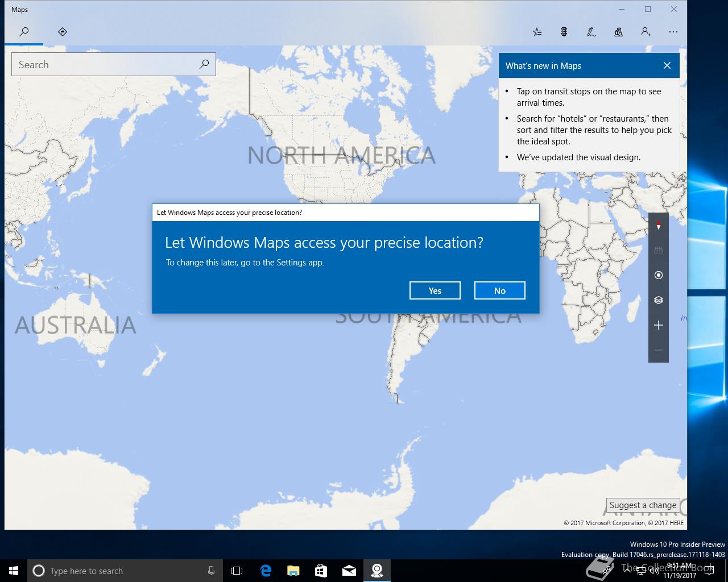The height and width of the screenshot is (582, 728).
Task: Minimize the Maps window
Action: point(622,10)
